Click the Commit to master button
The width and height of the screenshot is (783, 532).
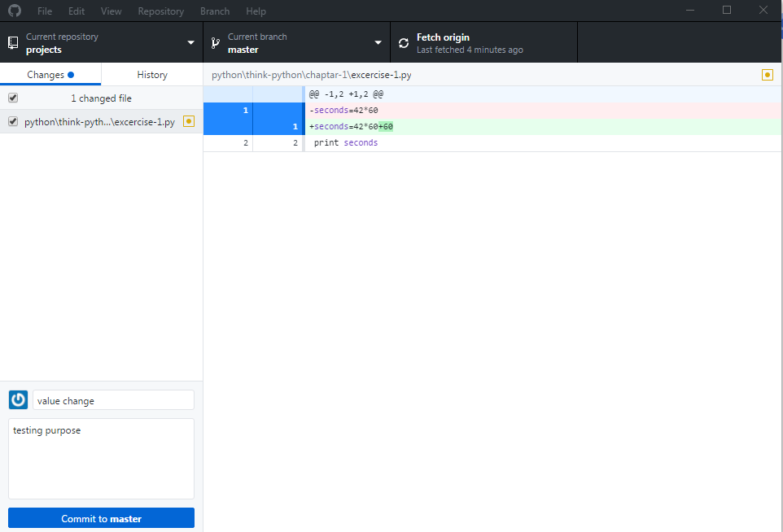pos(101,517)
